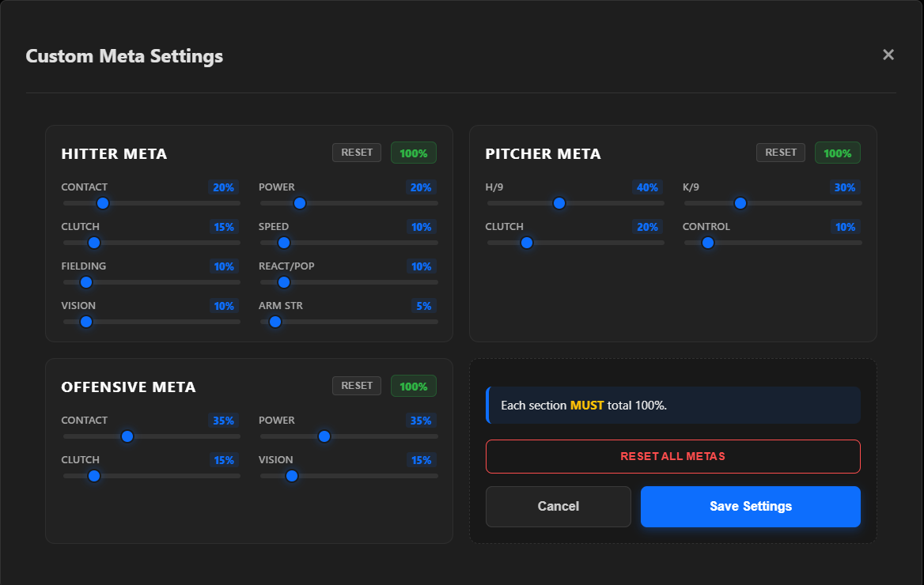
Task: Click the Arm Str slider handle
Action: coord(275,322)
